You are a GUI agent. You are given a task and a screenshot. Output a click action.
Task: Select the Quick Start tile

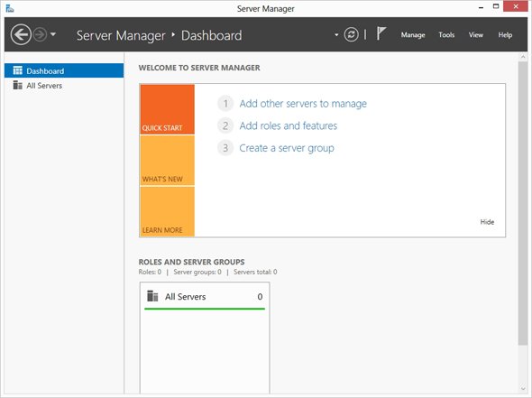[168, 109]
